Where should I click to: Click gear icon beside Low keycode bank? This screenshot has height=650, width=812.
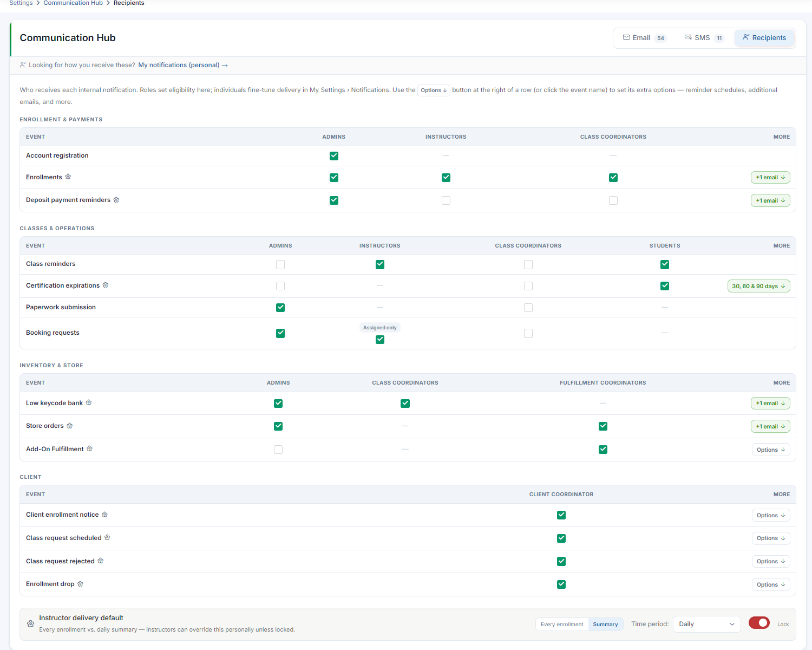pyautogui.click(x=89, y=402)
